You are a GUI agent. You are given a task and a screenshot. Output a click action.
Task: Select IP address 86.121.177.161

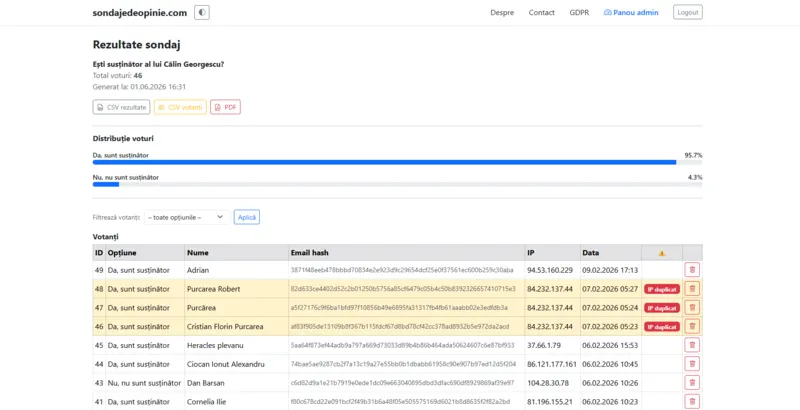coord(552,364)
